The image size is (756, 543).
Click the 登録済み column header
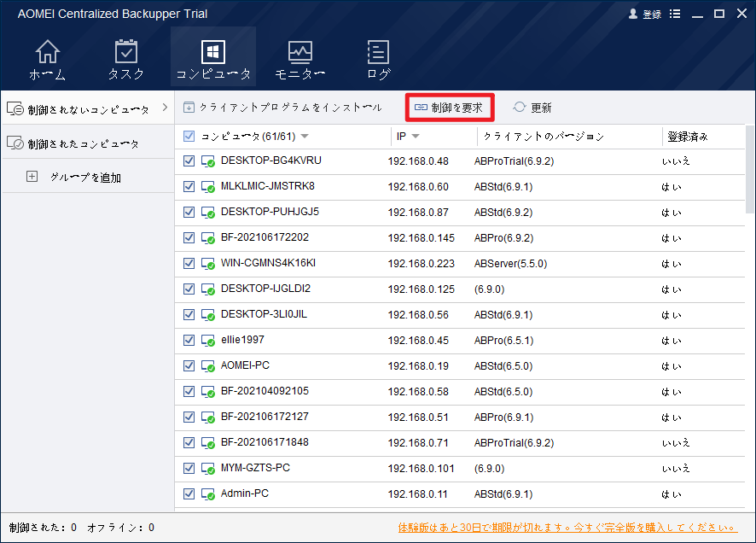click(688, 137)
